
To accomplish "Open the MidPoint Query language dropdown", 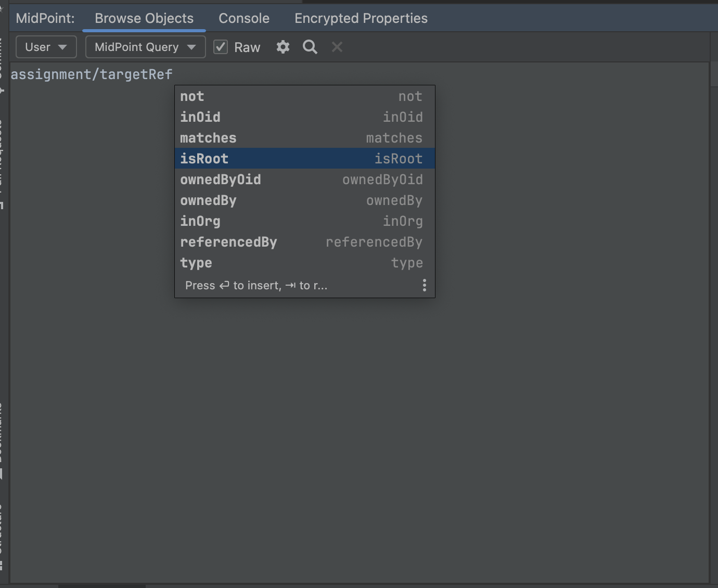I will tap(145, 47).
